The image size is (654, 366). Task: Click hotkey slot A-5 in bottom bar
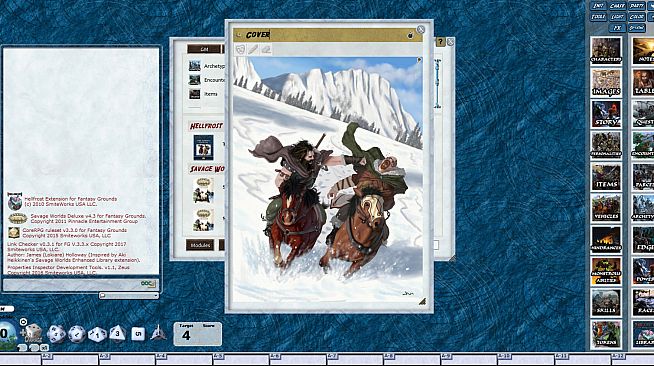pyautogui.click(x=241, y=359)
